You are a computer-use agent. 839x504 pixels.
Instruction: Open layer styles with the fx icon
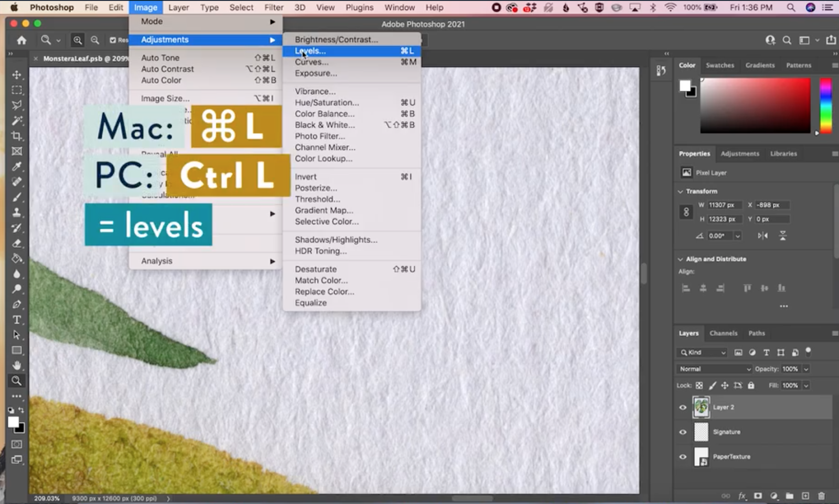(x=741, y=496)
